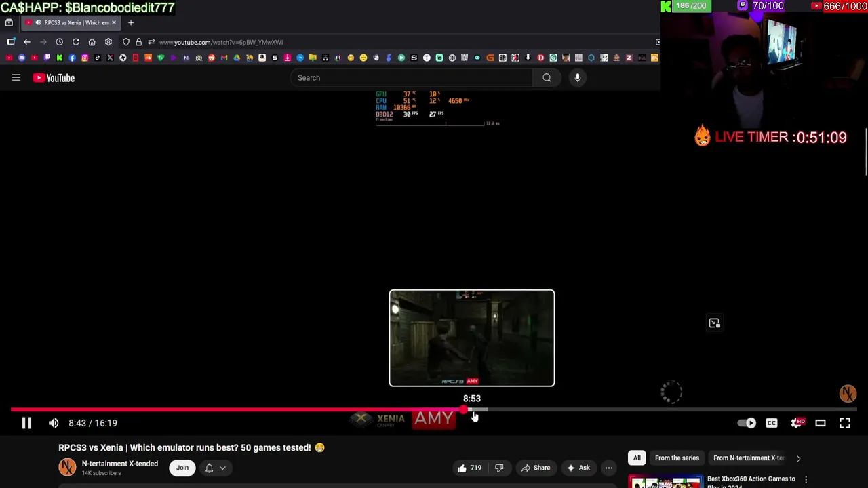Screen dimensions: 868x488
Task: Open the Google Drive bookmark
Action: 237,58
